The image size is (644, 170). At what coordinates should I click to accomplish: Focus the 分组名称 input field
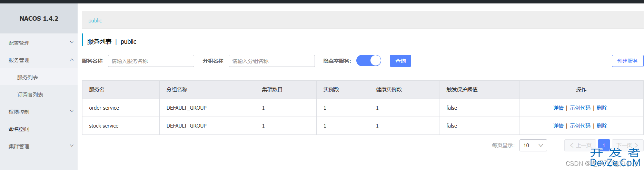click(272, 61)
